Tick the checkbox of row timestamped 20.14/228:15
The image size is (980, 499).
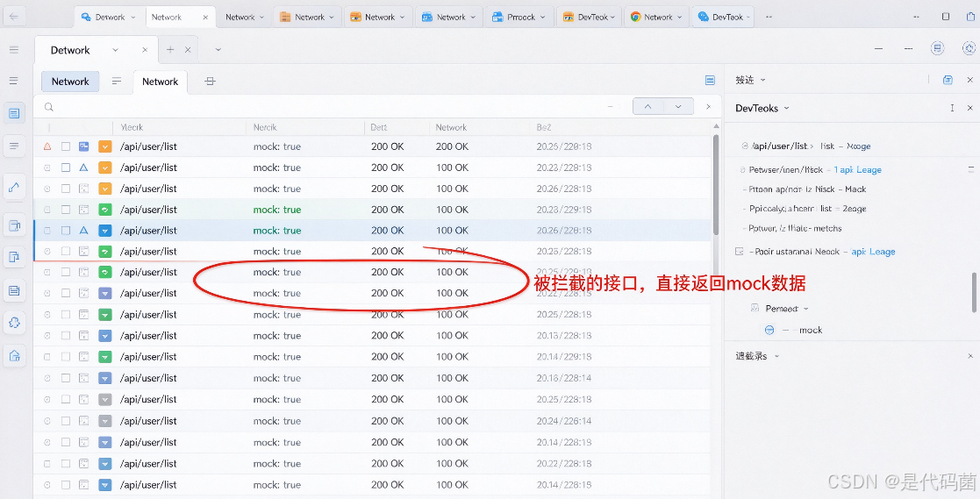(66, 485)
